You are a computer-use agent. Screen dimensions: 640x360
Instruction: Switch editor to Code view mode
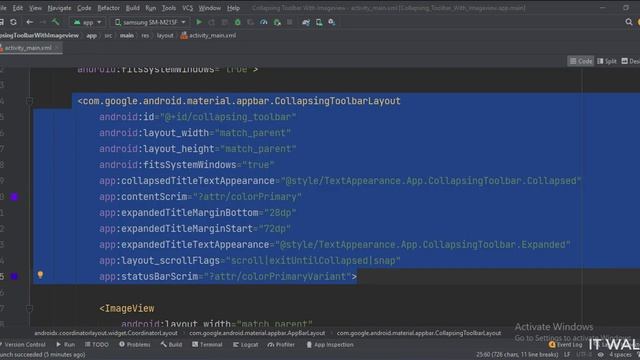(x=581, y=61)
